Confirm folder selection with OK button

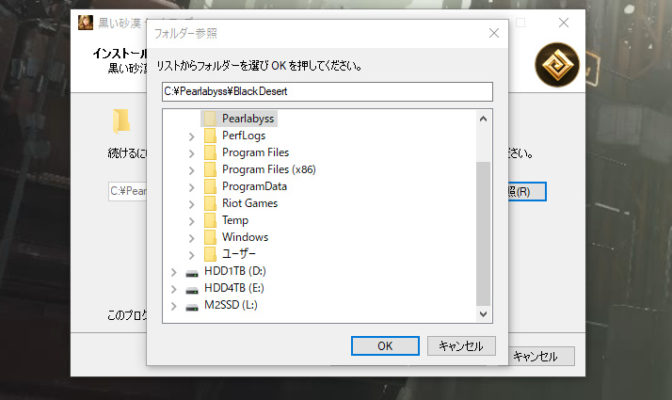coord(385,346)
